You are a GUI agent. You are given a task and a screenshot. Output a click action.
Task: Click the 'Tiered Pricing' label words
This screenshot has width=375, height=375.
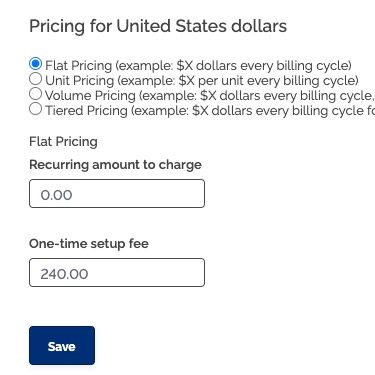coord(86,111)
